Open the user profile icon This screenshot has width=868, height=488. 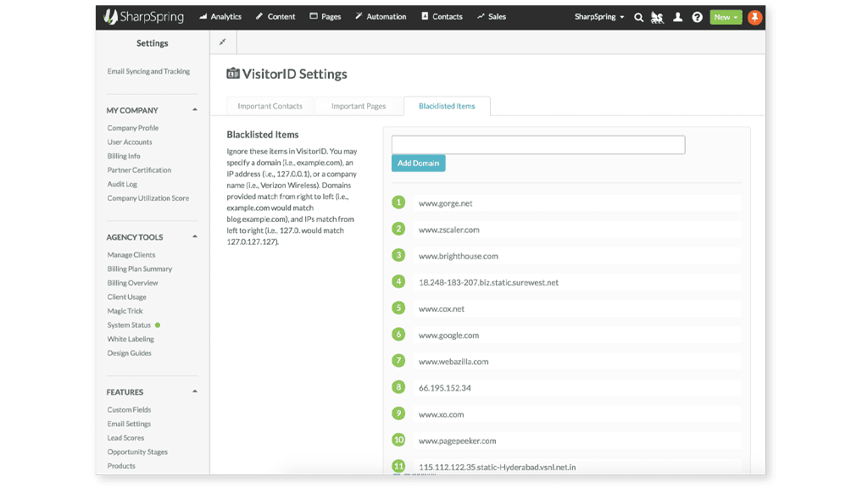tap(677, 17)
